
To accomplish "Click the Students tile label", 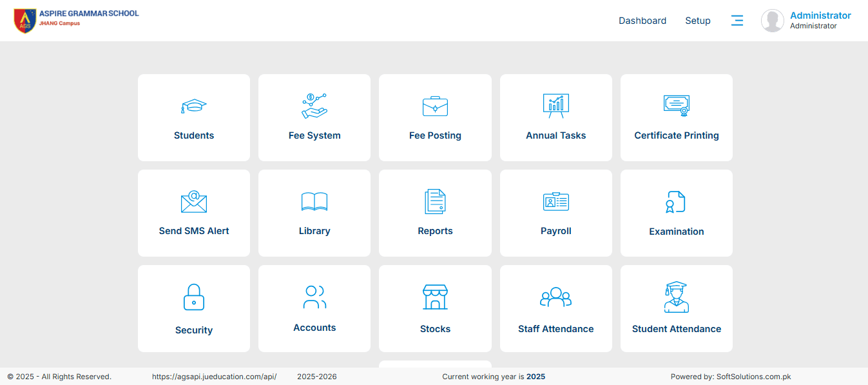I will tap(194, 135).
